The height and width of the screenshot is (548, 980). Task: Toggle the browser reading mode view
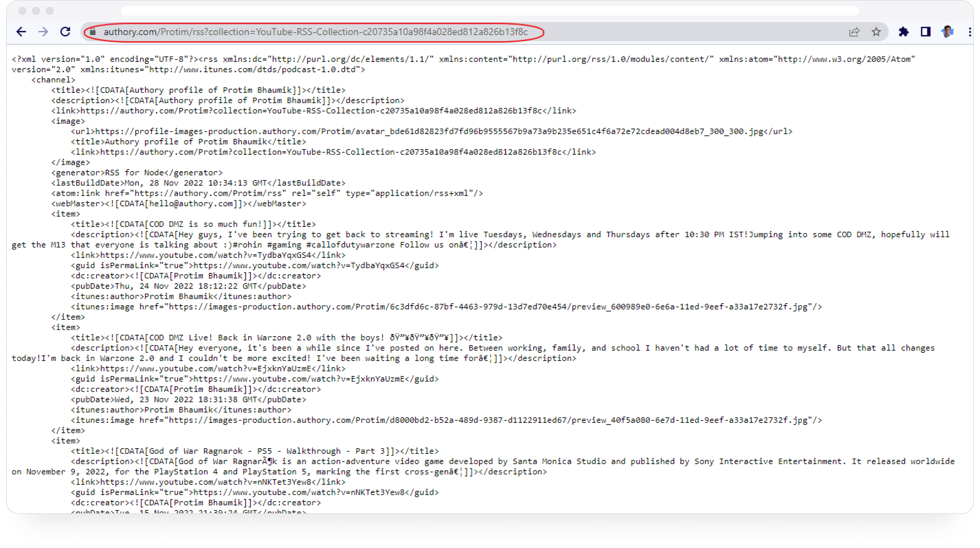(x=926, y=32)
